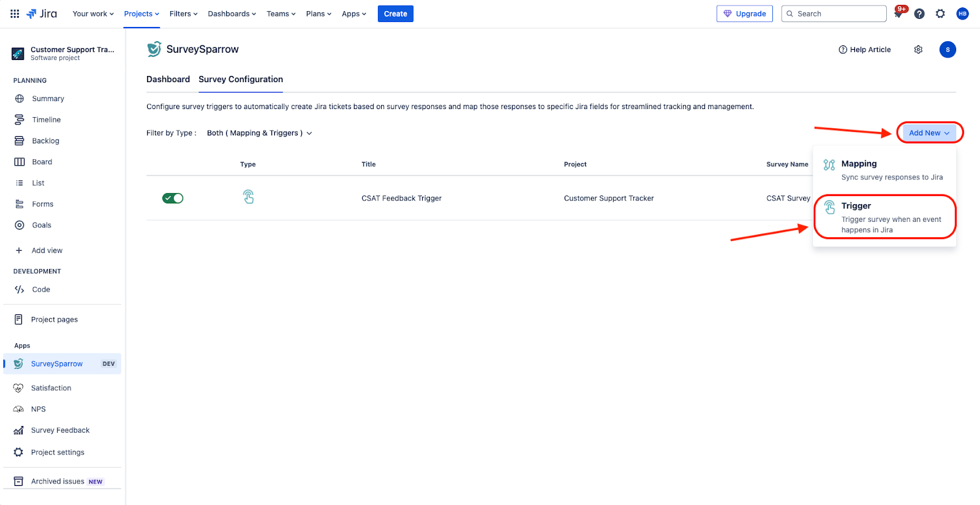Switch to the Dashboard tab
This screenshot has width=980, height=505.
(x=168, y=79)
